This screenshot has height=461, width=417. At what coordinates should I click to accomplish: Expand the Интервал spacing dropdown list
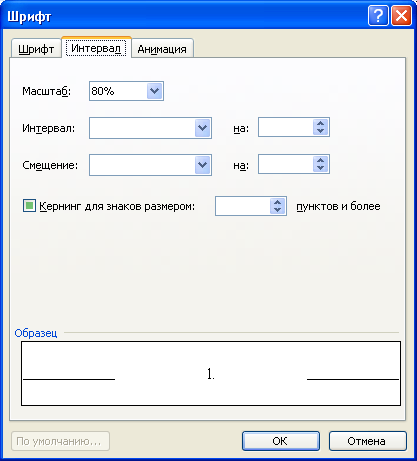pyautogui.click(x=202, y=128)
